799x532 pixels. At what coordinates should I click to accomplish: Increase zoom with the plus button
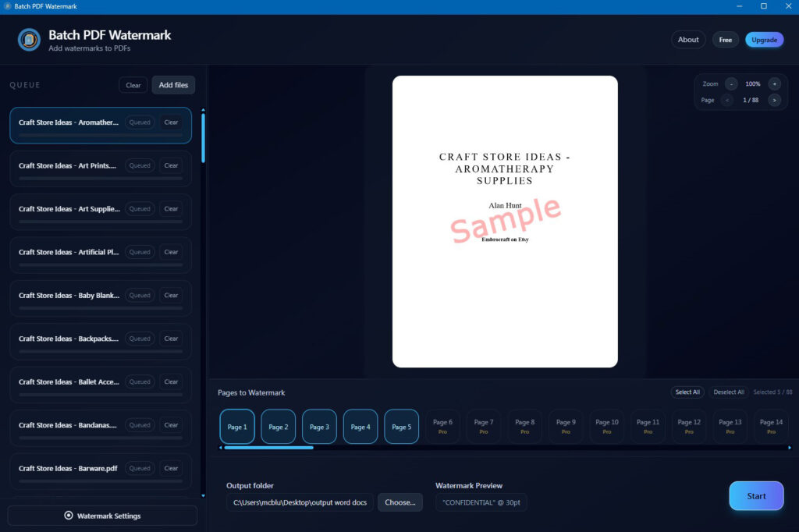pyautogui.click(x=775, y=84)
